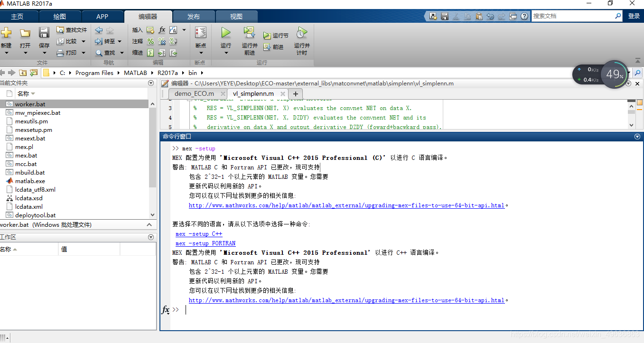Click the green 运行 (Run) icon
The width and height of the screenshot is (644, 343).
[x=226, y=33]
